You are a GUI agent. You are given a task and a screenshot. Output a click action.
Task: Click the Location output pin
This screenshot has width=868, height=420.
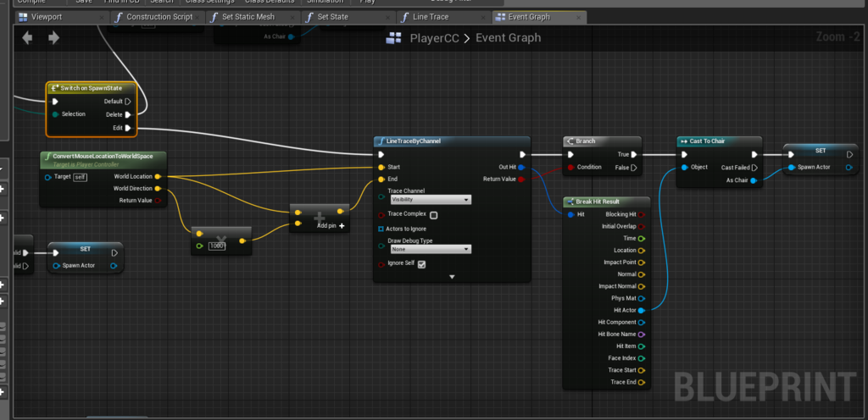[x=642, y=251]
